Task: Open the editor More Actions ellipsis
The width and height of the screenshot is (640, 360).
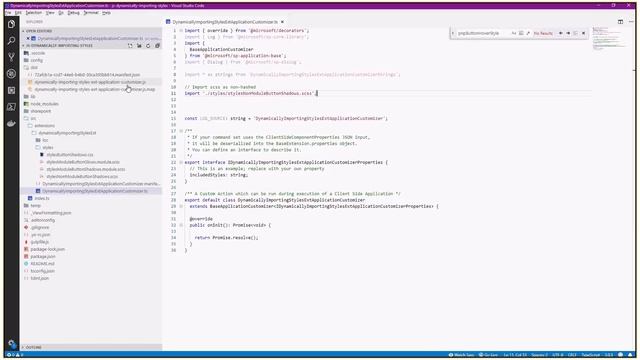Action: pos(631,22)
